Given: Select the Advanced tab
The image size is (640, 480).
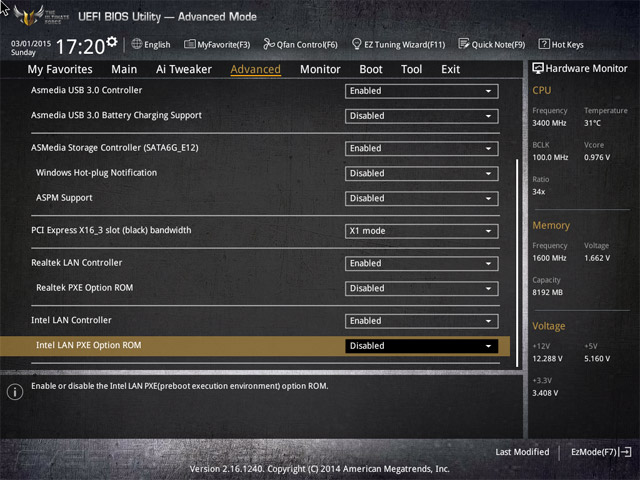Looking at the screenshot, I should pyautogui.click(x=256, y=69).
